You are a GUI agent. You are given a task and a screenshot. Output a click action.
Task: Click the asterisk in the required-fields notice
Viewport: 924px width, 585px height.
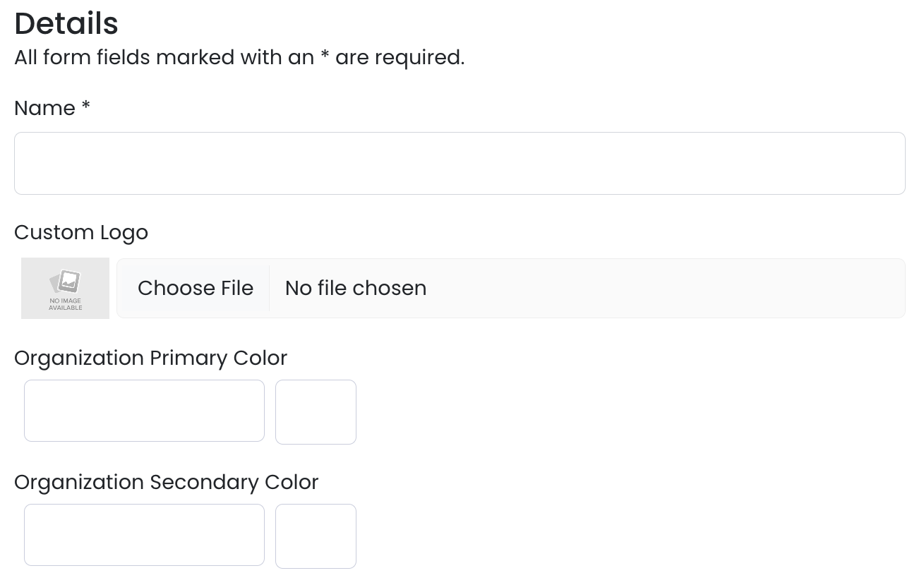click(325, 56)
